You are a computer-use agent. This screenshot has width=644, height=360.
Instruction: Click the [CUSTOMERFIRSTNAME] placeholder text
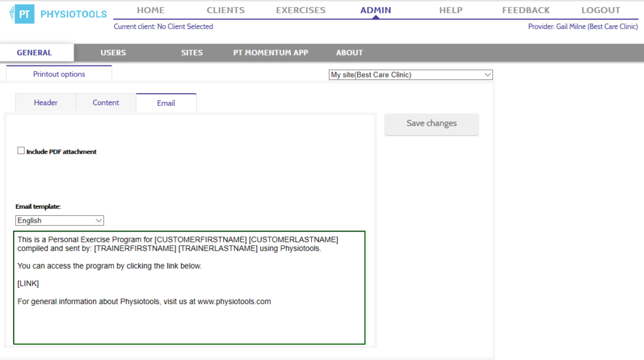[201, 240]
